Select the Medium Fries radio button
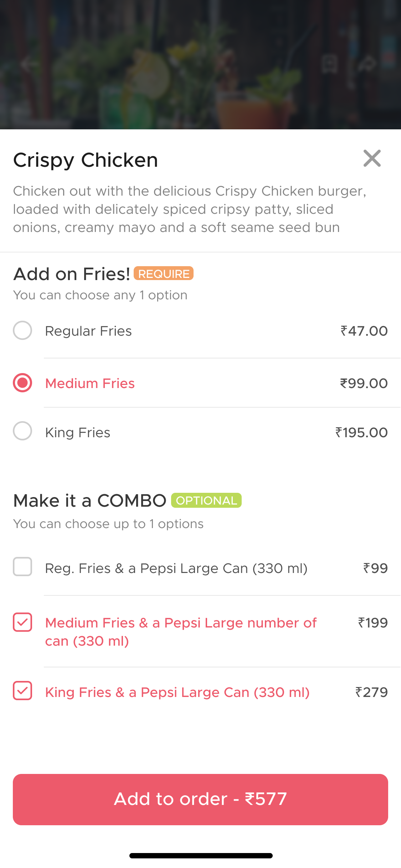 (x=22, y=383)
